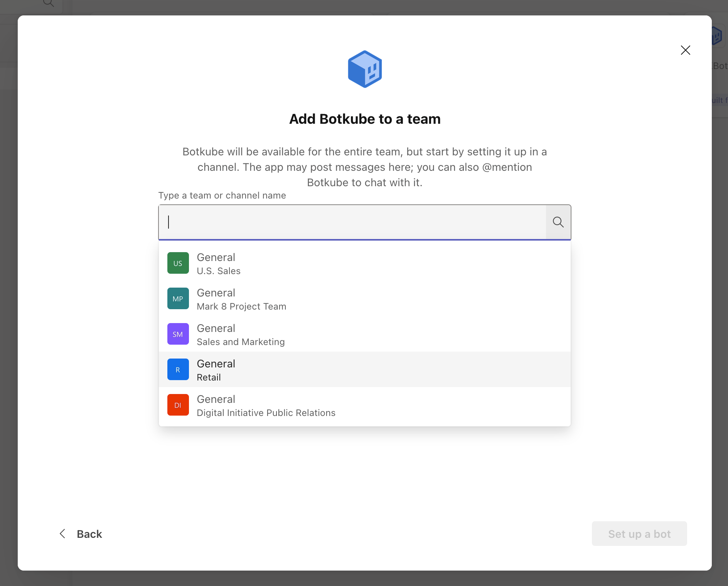
Task: Click the search magnifier icon in team field
Action: point(558,222)
